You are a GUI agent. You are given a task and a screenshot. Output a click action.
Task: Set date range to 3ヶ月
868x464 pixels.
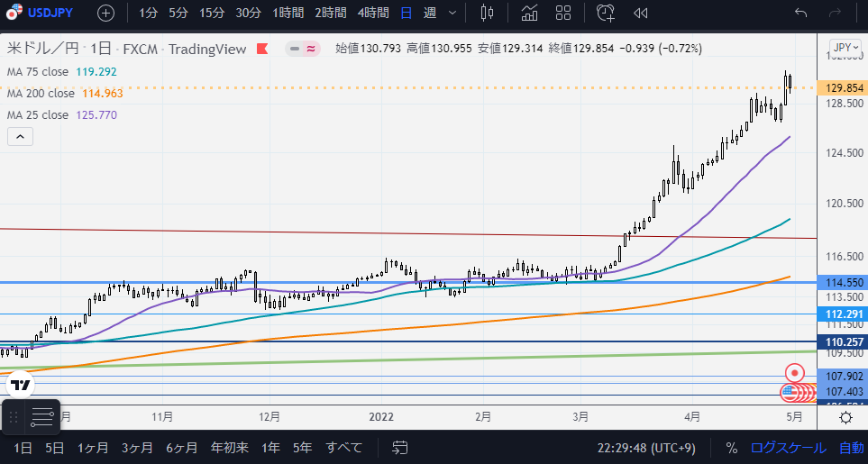tap(137, 448)
